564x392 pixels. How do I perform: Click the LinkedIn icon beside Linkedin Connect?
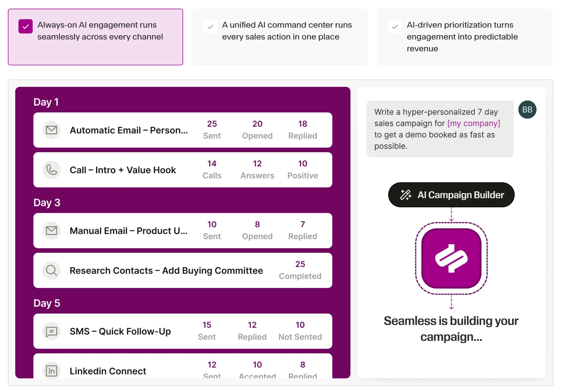[52, 371]
